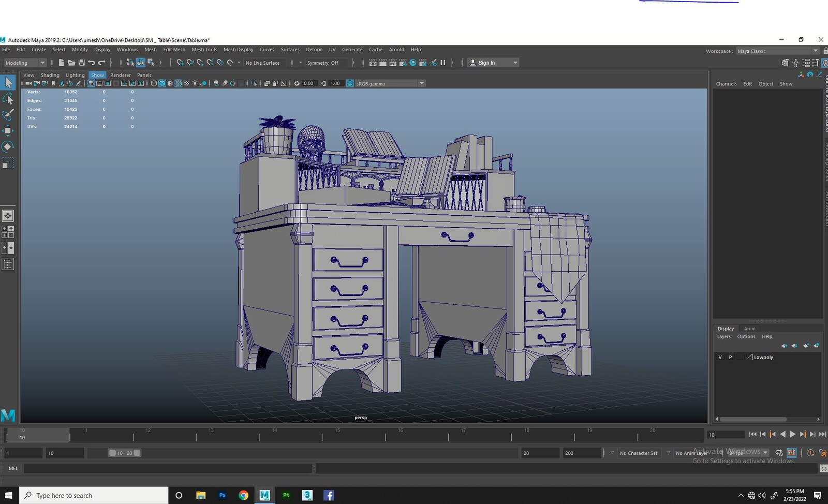Toggle smooth shade all in viewport
The width and height of the screenshot is (828, 504).
click(x=162, y=83)
